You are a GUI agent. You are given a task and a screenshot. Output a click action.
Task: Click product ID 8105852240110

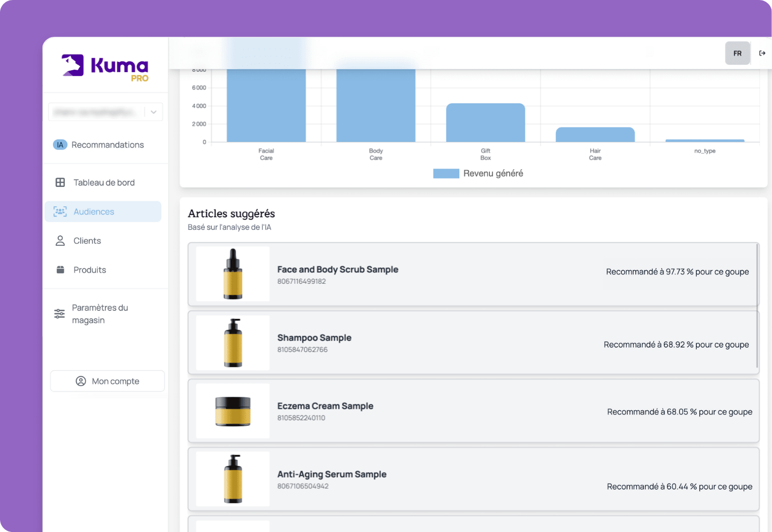[301, 418]
